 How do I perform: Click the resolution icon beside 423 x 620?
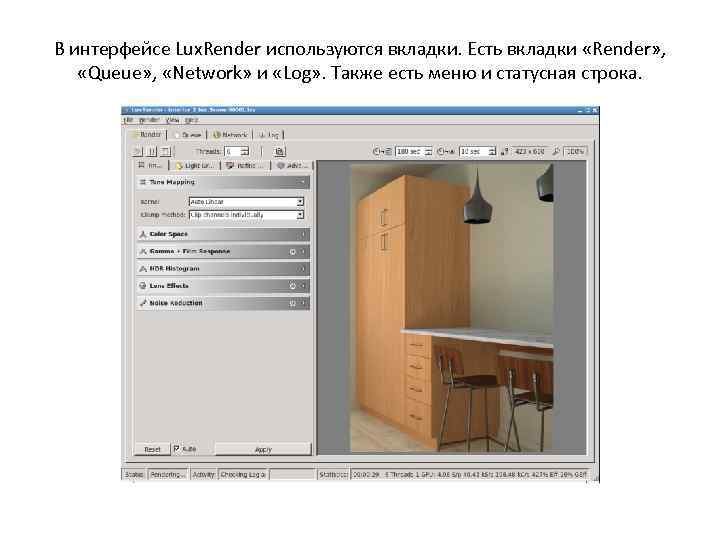(504, 151)
